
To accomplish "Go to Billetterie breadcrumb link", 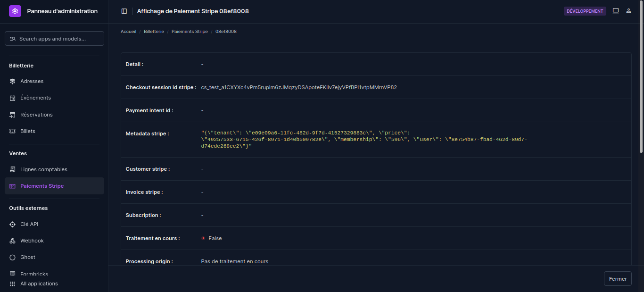I will click(154, 32).
